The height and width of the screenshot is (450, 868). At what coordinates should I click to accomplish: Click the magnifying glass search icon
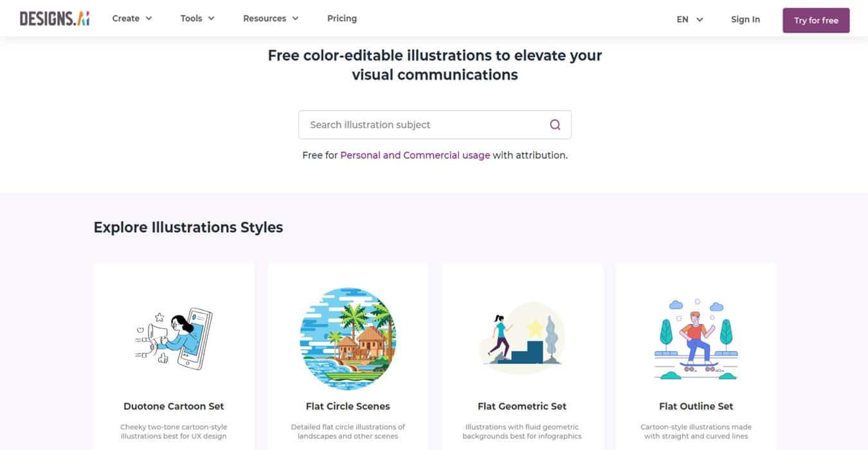click(x=555, y=125)
